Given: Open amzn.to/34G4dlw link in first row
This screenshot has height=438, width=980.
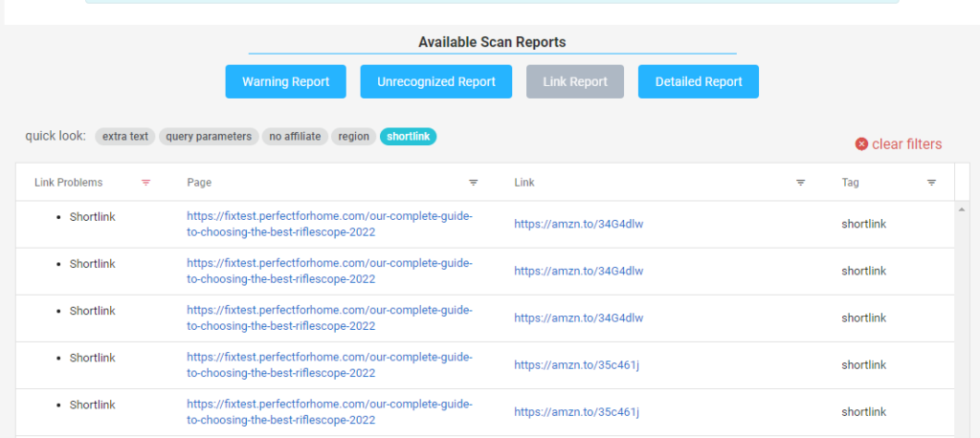Looking at the screenshot, I should (x=579, y=225).
